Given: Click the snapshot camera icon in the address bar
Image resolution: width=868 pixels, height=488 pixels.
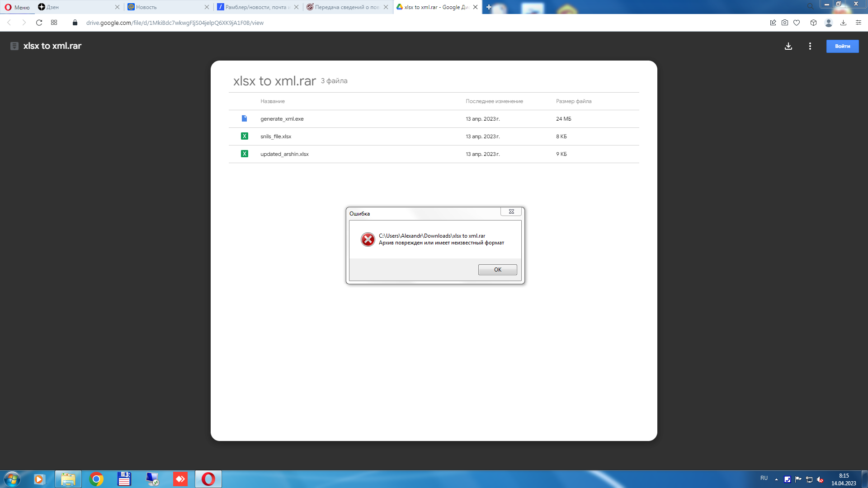Looking at the screenshot, I should tap(784, 23).
